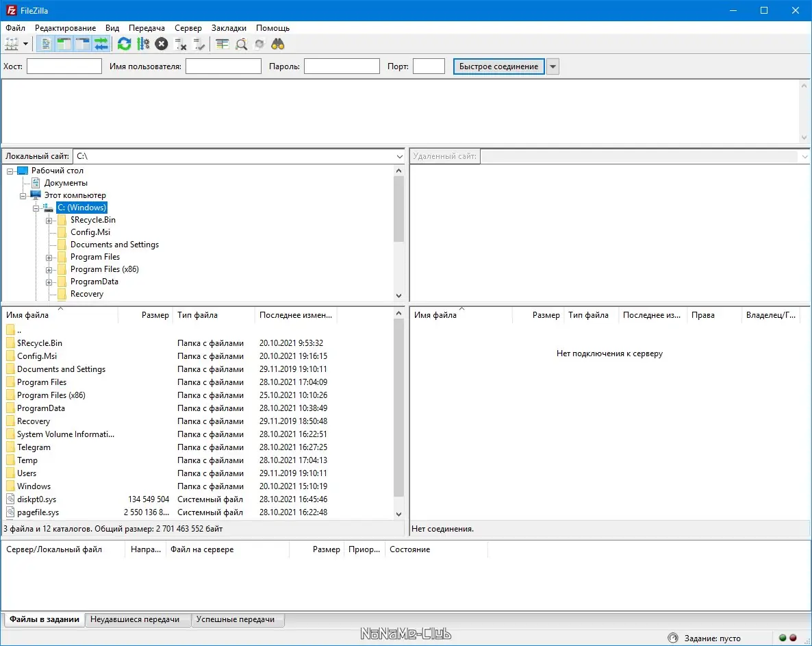This screenshot has width=812, height=646.
Task: Cancel the current operation
Action: click(162, 45)
